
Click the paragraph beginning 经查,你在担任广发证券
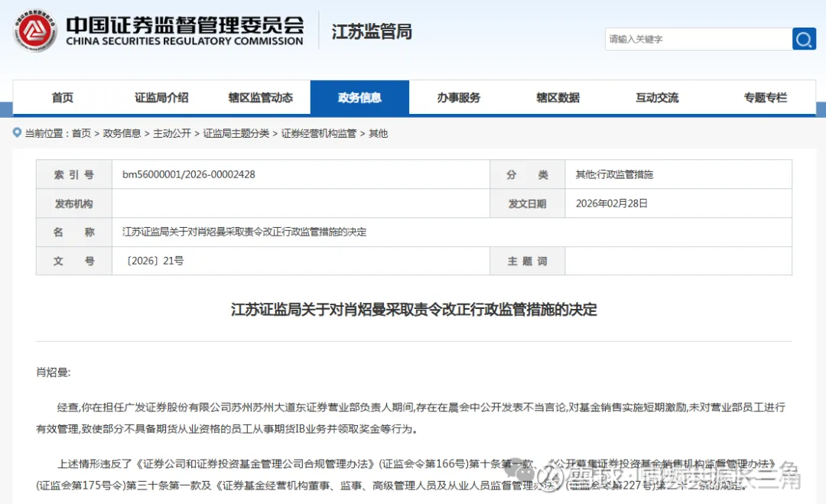tap(411, 418)
